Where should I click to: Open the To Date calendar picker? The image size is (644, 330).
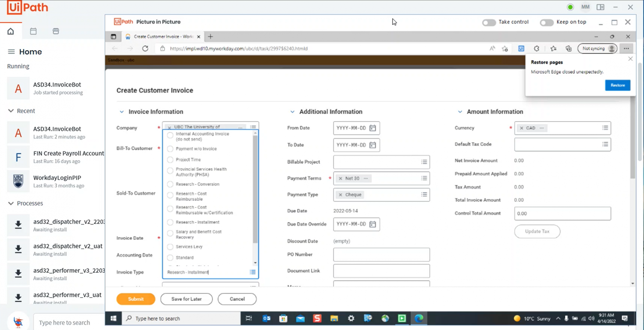coord(373,145)
